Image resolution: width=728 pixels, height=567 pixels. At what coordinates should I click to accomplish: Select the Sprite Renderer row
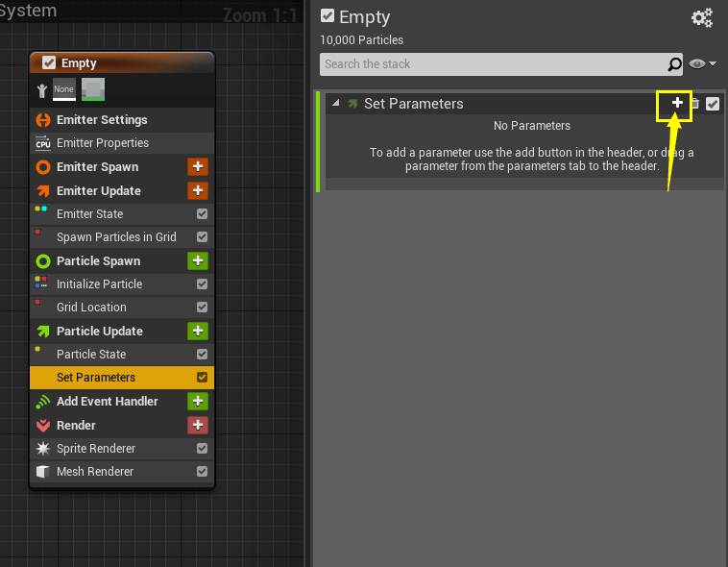(x=122, y=449)
